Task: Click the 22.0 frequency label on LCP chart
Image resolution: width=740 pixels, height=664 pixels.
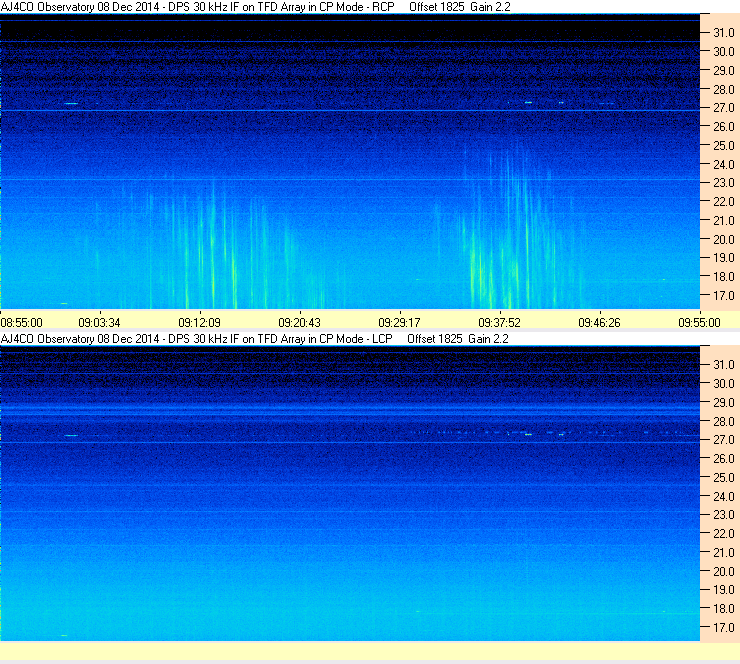Action: click(x=724, y=534)
